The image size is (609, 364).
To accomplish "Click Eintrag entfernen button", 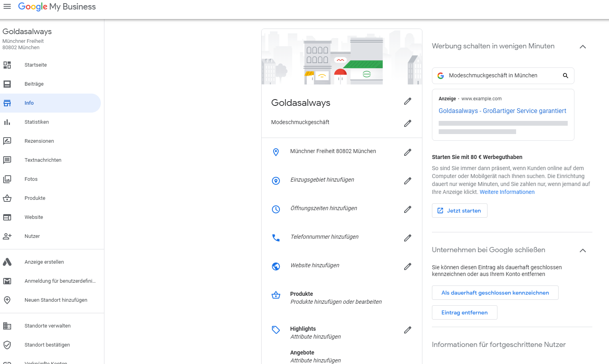I will pos(464,312).
